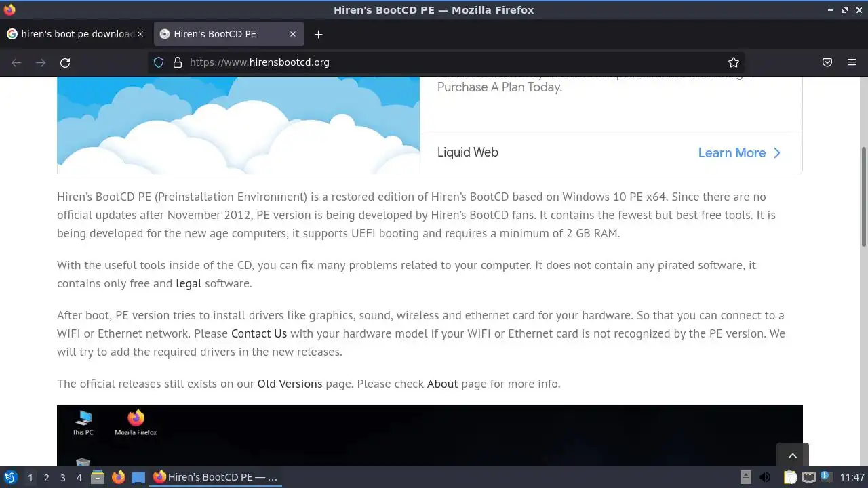Open the clipboard manager tray icon
Image resolution: width=868 pixels, height=488 pixels.
click(x=790, y=477)
